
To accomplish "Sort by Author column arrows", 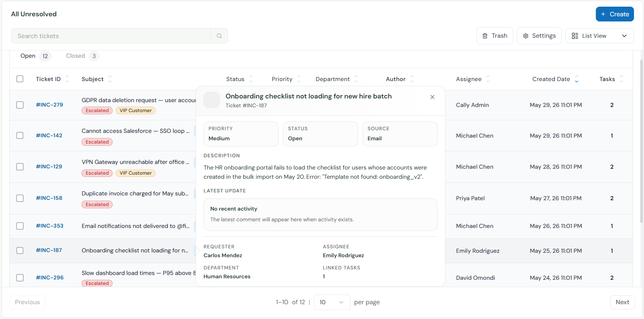I will point(412,79).
